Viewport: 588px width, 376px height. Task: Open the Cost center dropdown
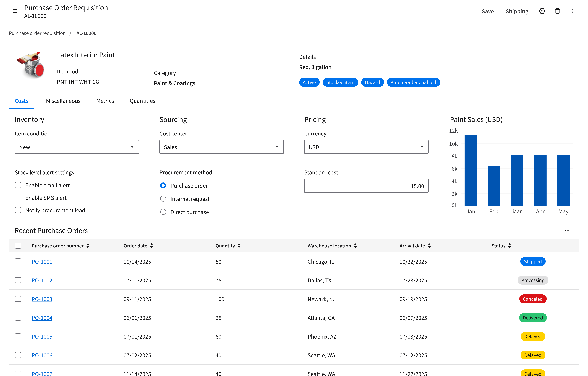click(x=221, y=147)
